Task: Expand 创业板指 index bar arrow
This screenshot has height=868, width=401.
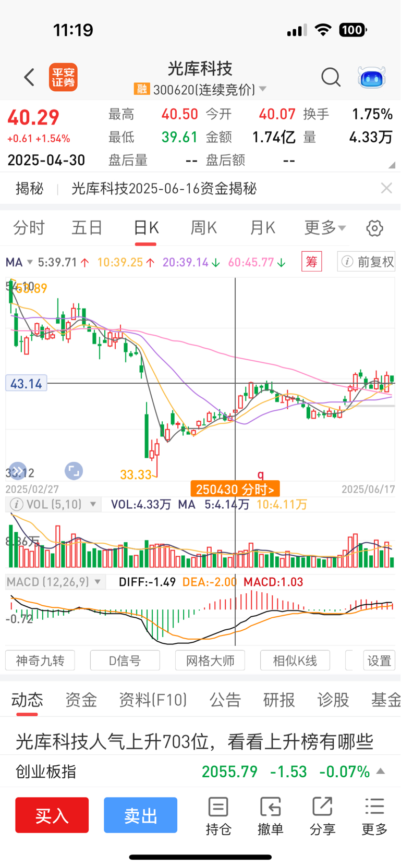Action: (x=381, y=771)
